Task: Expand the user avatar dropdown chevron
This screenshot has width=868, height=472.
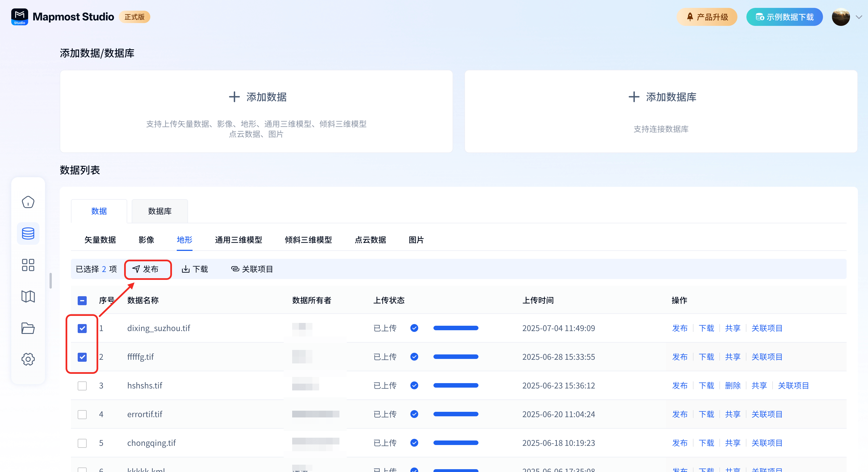Action: 858,17
